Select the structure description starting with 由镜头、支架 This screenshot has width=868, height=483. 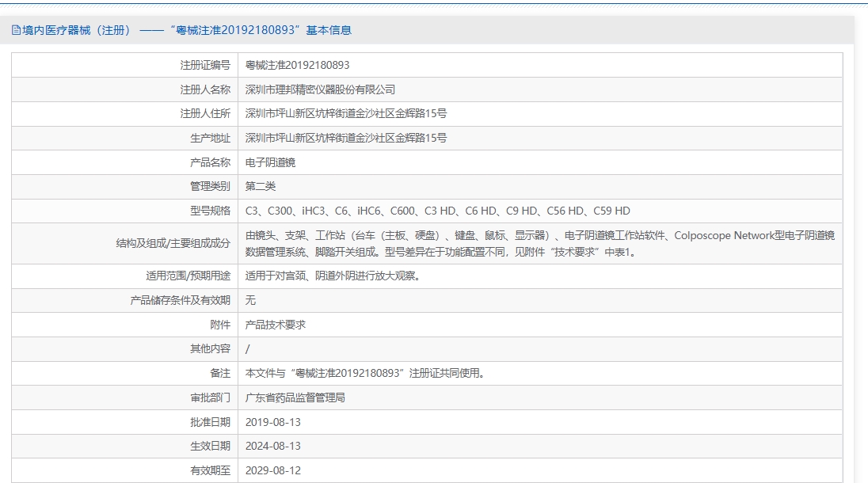[x=540, y=243]
